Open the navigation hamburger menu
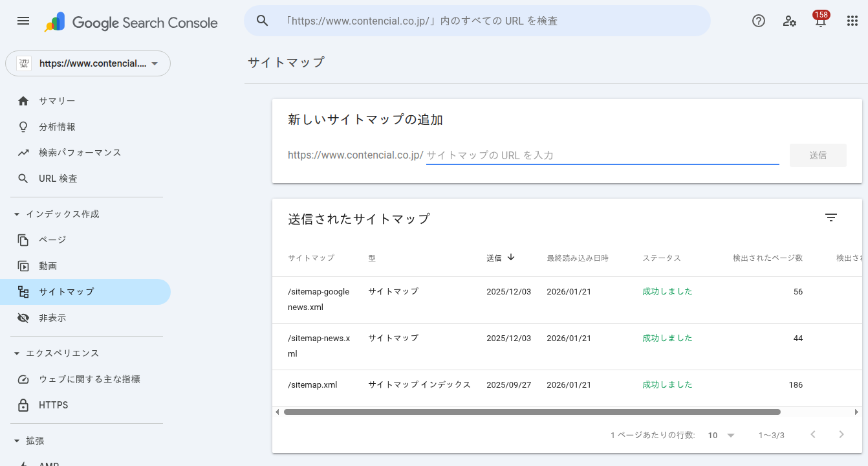 pos(23,21)
